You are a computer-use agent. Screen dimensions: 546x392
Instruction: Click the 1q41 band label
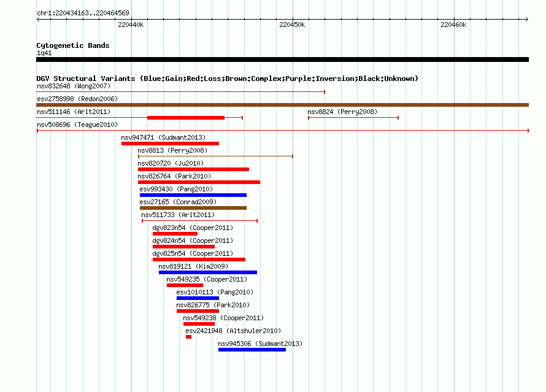(44, 53)
